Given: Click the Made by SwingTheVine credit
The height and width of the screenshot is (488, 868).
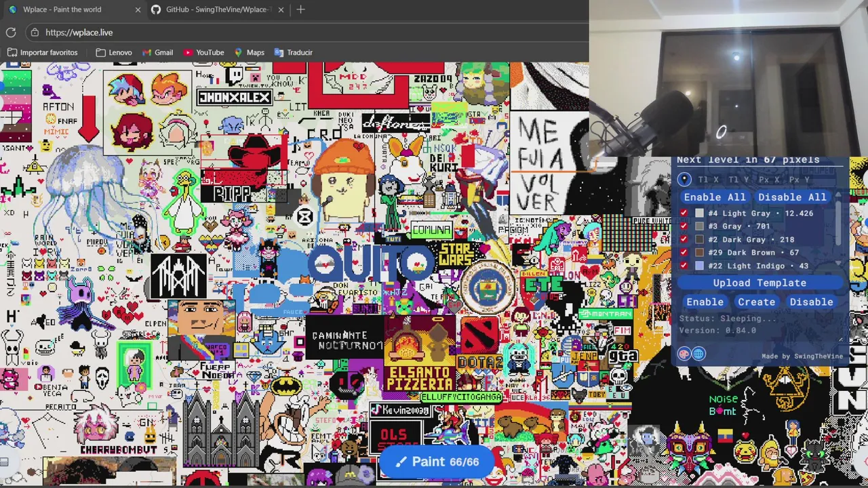Looking at the screenshot, I should (802, 357).
